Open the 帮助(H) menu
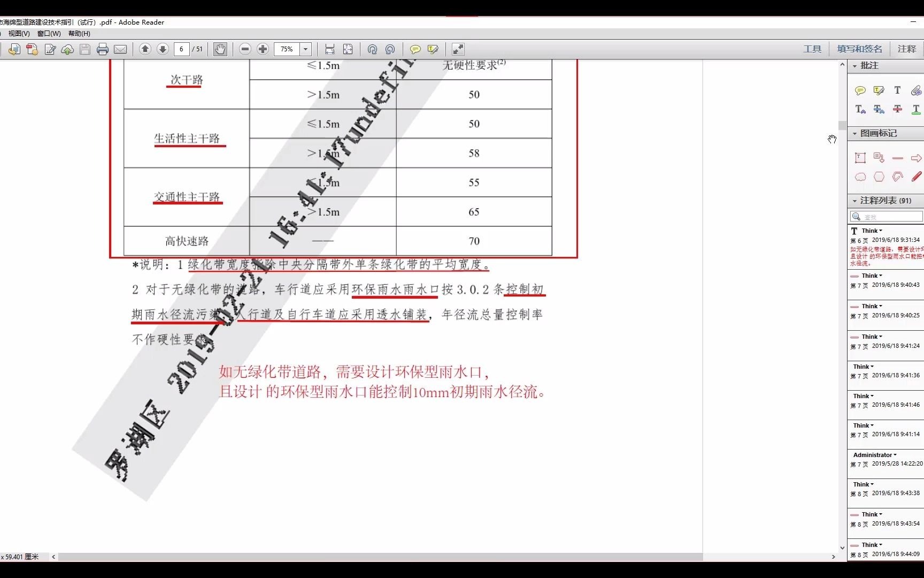Image resolution: width=924 pixels, height=578 pixels. (x=79, y=33)
